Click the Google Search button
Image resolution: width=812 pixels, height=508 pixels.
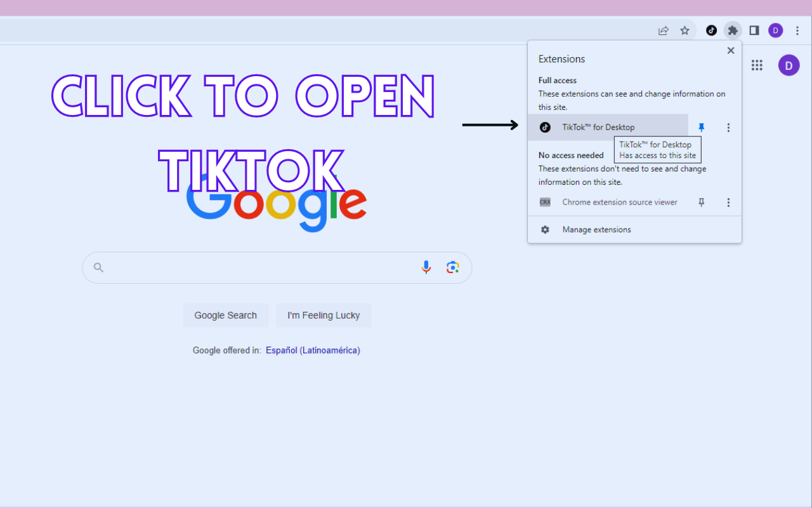pyautogui.click(x=226, y=315)
